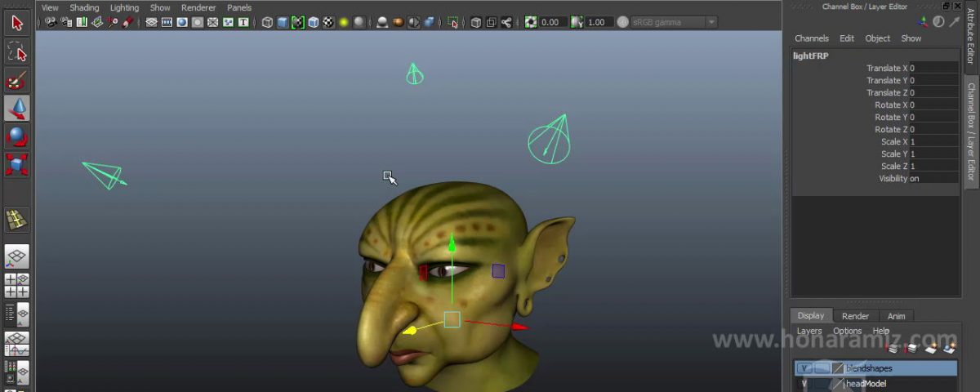Image resolution: width=980 pixels, height=392 pixels.
Task: Click the lightFRP object name
Action: coord(809,56)
